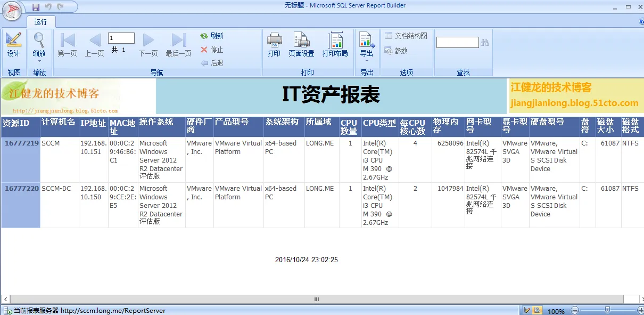The image size is (644, 315).
Task: Zoom out with the minus button
Action: pyautogui.click(x=575, y=310)
